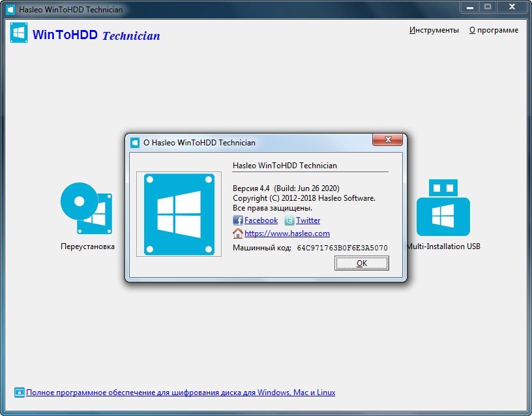
Task: Open the Инструменты menu
Action: (x=434, y=30)
